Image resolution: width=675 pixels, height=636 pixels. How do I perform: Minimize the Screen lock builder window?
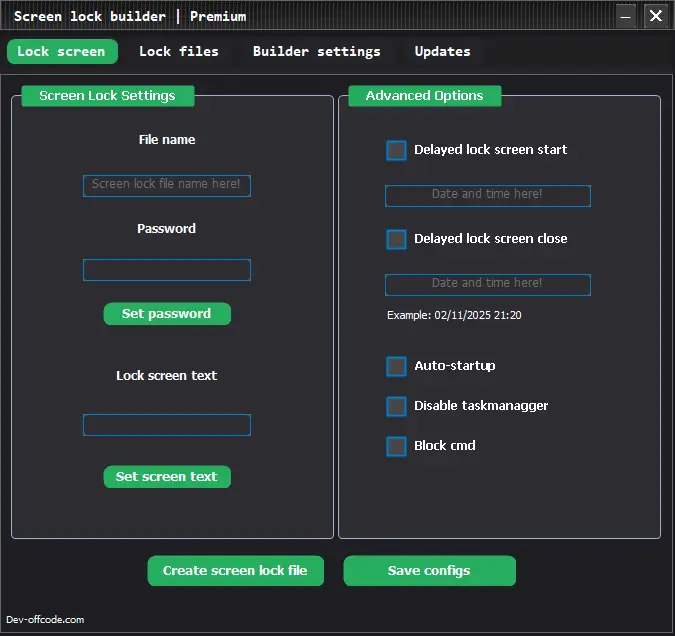click(x=625, y=16)
